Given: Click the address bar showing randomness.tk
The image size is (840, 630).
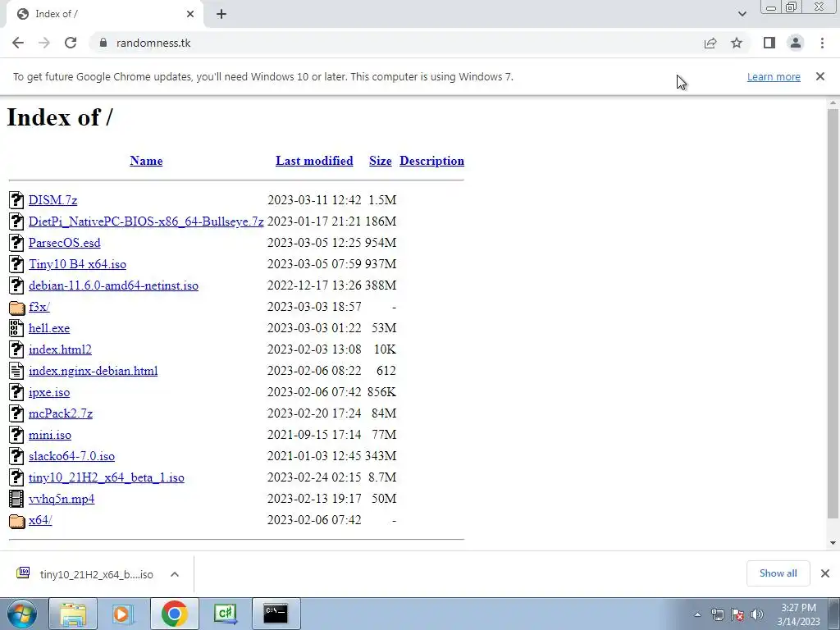Looking at the screenshot, I should point(396,43).
